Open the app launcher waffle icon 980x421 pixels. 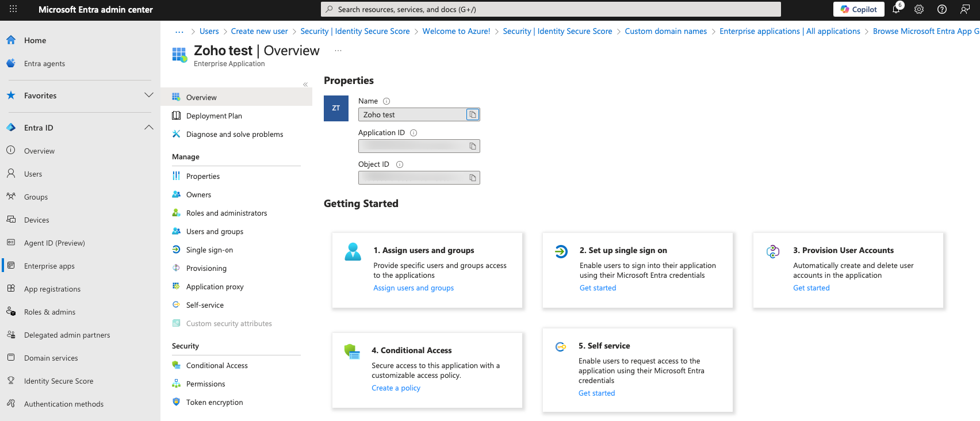13,9
